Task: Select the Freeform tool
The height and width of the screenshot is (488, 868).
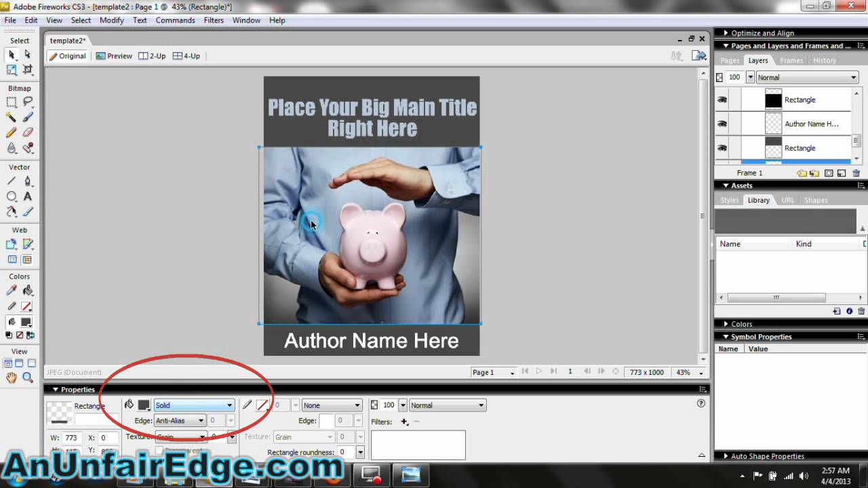Action: 12,211
